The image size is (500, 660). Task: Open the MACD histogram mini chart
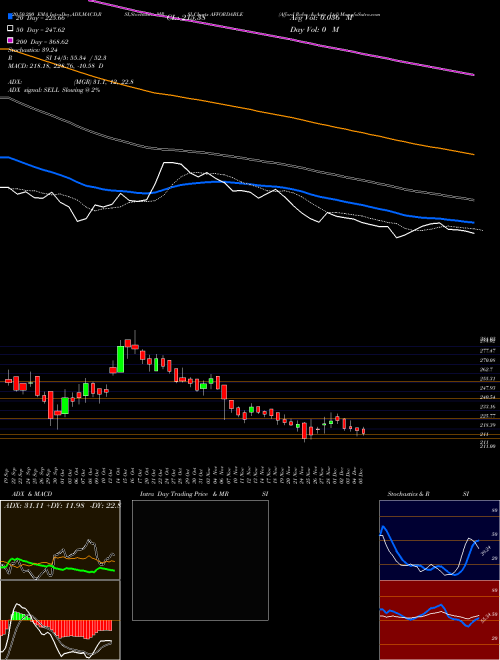click(x=60, y=620)
